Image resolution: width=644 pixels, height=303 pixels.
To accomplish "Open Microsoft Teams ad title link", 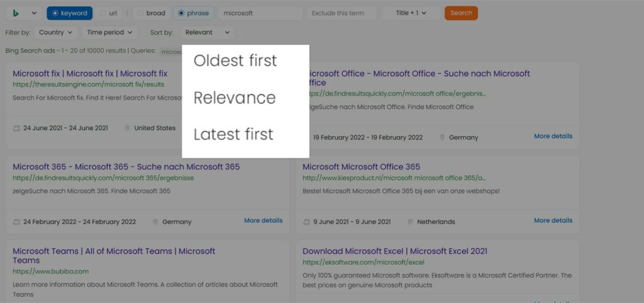I will (114, 256).
